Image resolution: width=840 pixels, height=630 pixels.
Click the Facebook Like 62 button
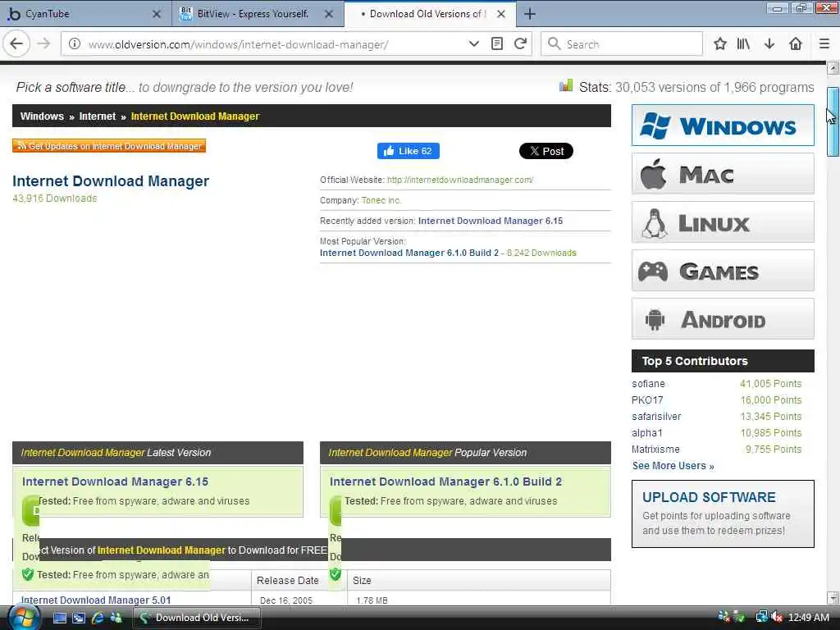[x=409, y=151]
